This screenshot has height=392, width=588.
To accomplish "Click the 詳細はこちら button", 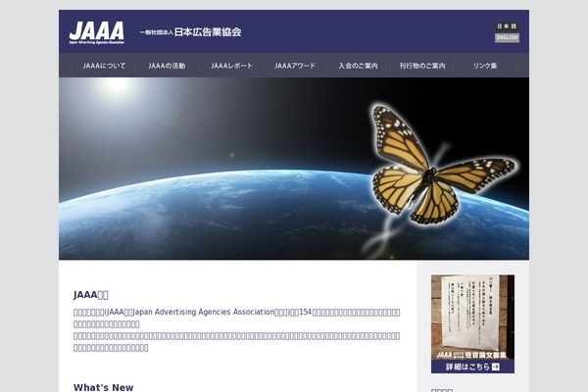I will [472, 367].
